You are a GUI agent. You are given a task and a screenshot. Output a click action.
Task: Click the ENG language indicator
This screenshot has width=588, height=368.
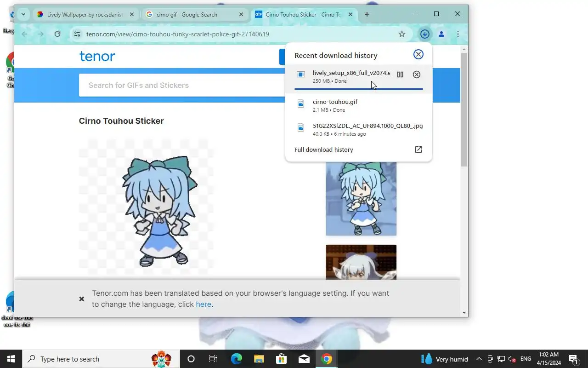pyautogui.click(x=526, y=359)
